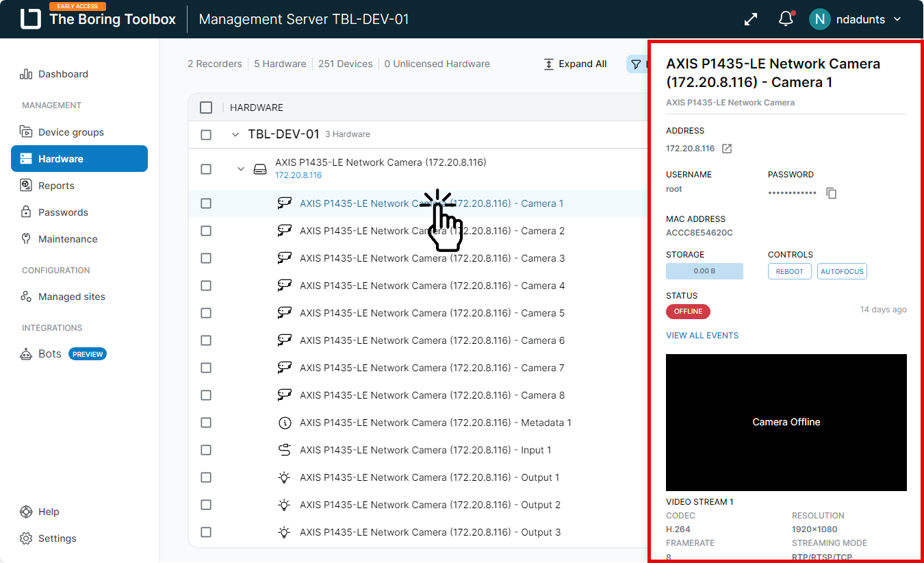The width and height of the screenshot is (924, 563).
Task: Click the Settings gear icon
Action: 26,538
